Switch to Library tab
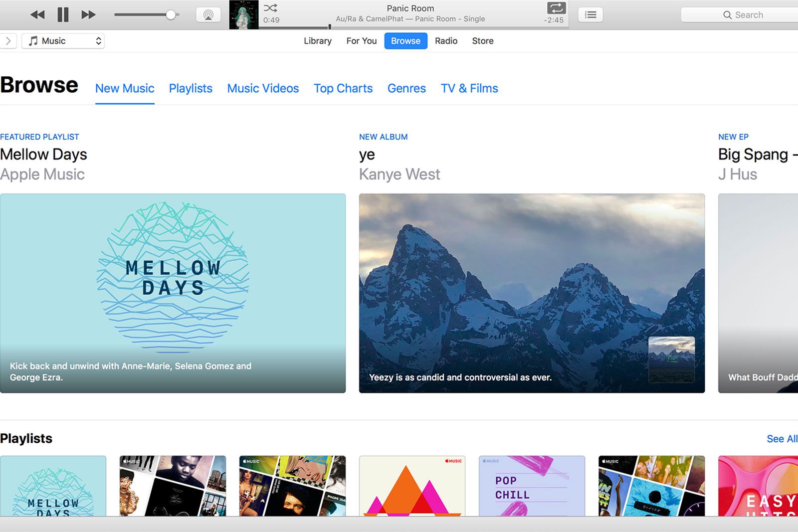 click(x=318, y=41)
